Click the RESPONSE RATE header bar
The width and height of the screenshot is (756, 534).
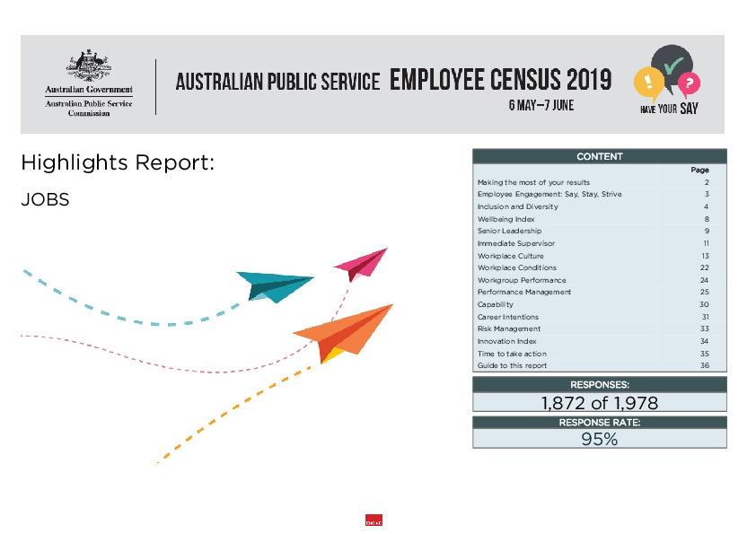(599, 422)
